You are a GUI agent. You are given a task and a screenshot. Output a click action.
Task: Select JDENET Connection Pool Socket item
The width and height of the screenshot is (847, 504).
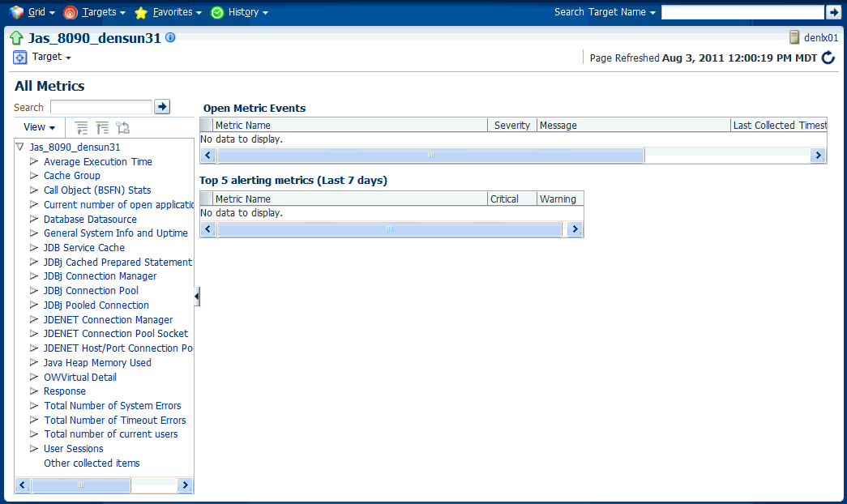pos(116,333)
